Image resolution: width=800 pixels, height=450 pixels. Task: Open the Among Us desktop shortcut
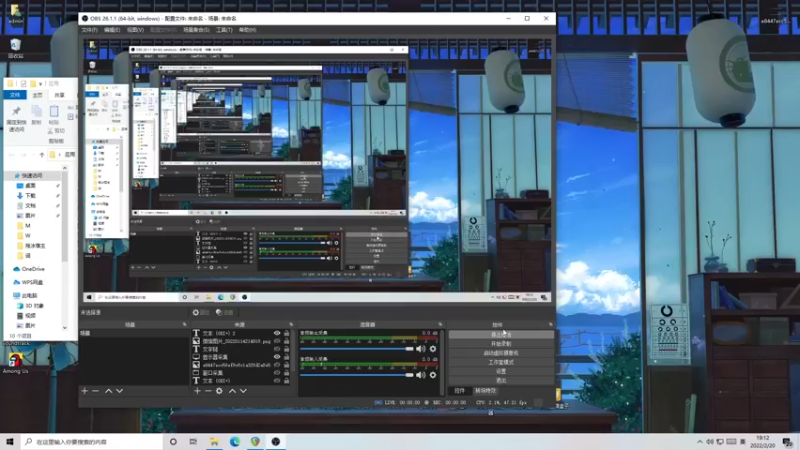point(16,363)
